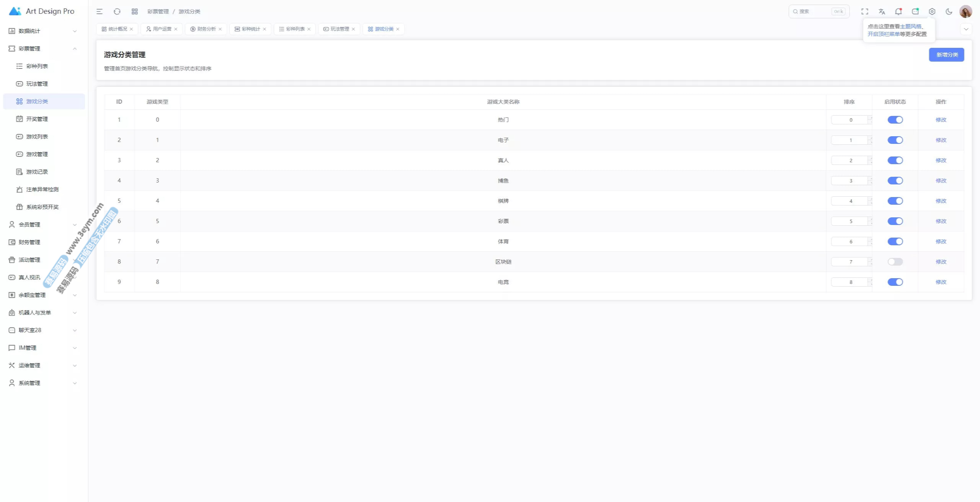Open the tabs dropdown chevron on the far right
The height and width of the screenshot is (502, 980).
[x=966, y=29]
